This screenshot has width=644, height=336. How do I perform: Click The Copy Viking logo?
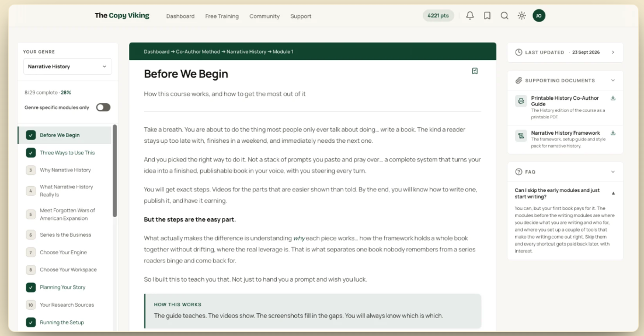(x=122, y=16)
